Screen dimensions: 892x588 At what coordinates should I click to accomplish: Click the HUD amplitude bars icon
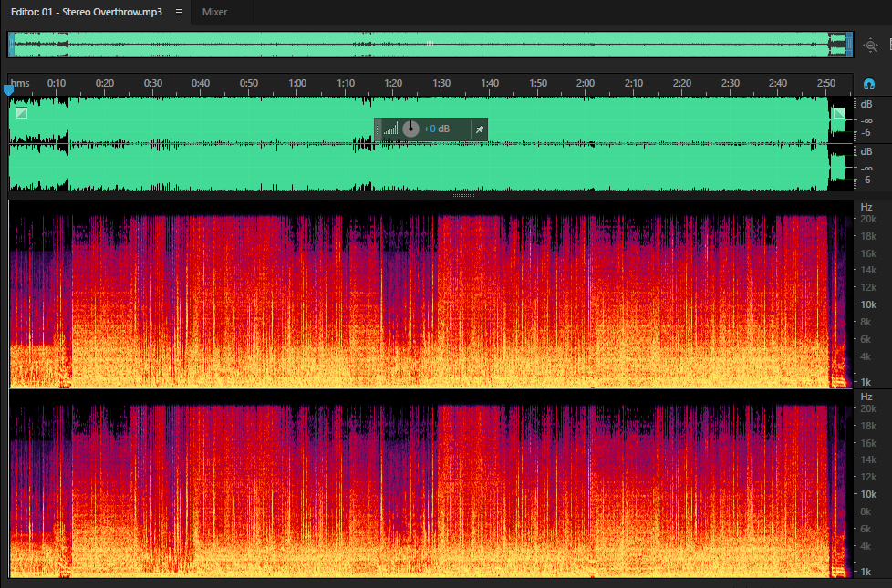click(x=390, y=129)
